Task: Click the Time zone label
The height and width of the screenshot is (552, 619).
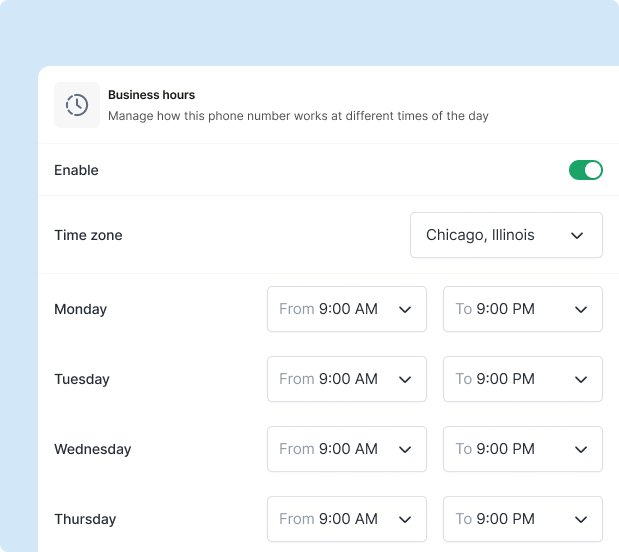Action: click(x=88, y=235)
